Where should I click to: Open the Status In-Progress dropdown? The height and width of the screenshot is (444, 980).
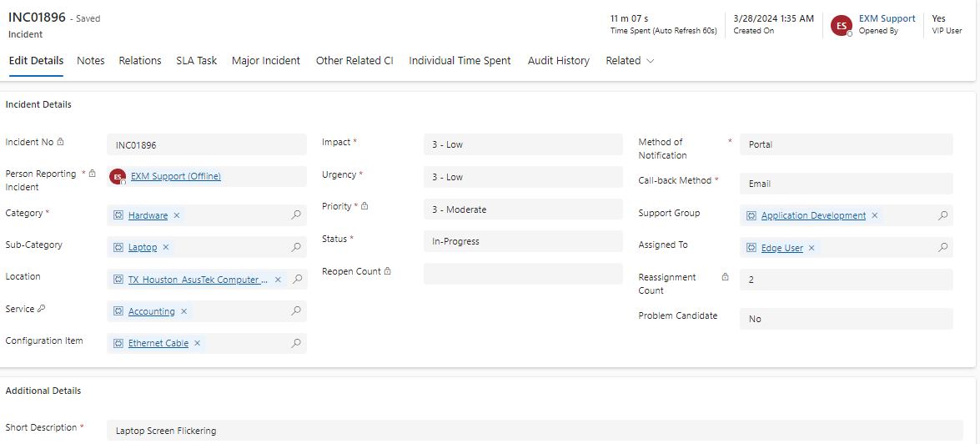(522, 242)
